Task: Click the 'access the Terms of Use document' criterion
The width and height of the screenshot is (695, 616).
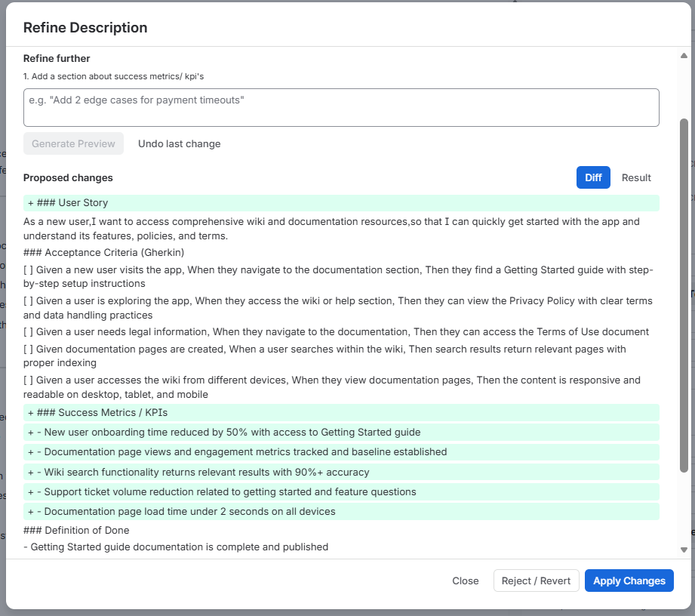Action: 336,331
